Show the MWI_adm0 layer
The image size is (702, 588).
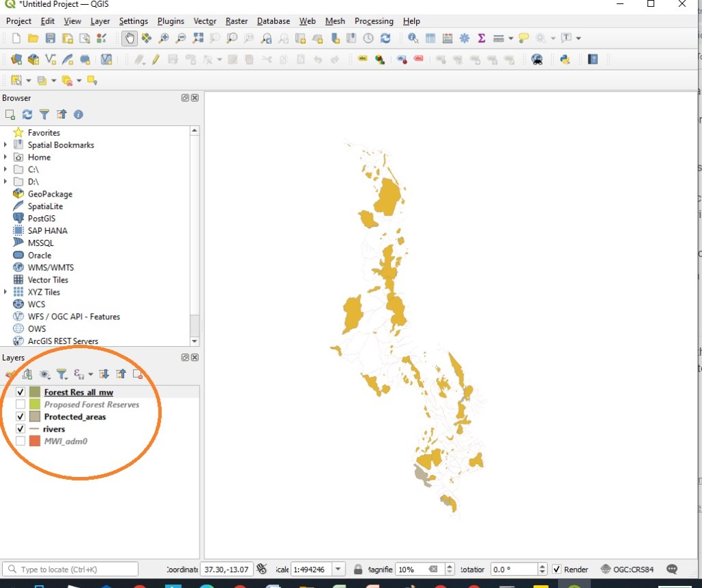tap(21, 441)
